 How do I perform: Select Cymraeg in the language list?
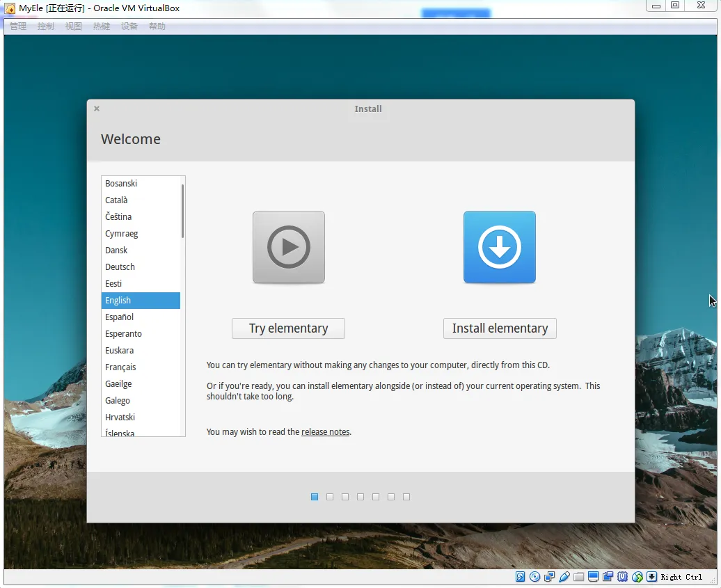(x=141, y=234)
